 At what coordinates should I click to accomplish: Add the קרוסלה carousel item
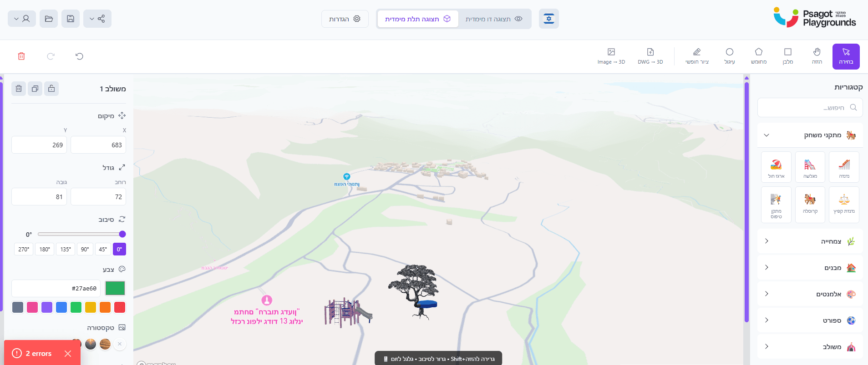click(810, 205)
